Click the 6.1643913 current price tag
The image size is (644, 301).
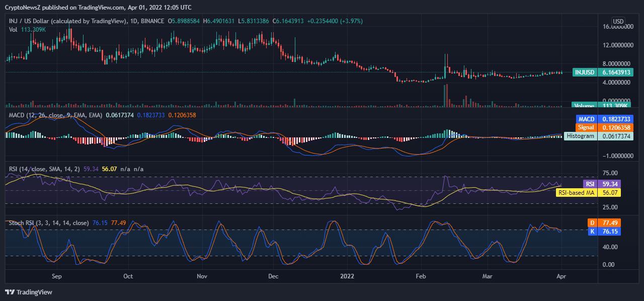pyautogui.click(x=616, y=72)
